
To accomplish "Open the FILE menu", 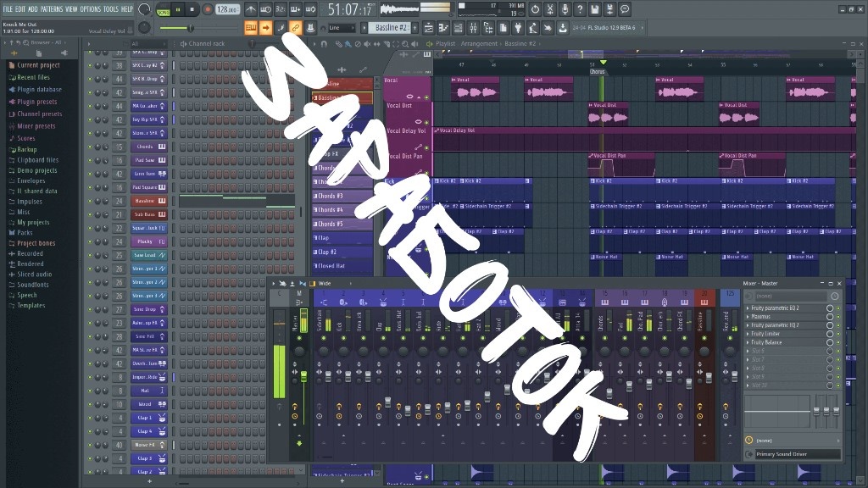I will [x=8, y=9].
